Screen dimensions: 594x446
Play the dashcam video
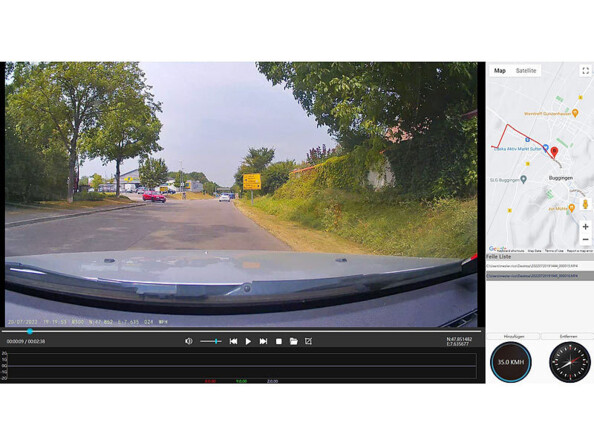click(x=248, y=341)
